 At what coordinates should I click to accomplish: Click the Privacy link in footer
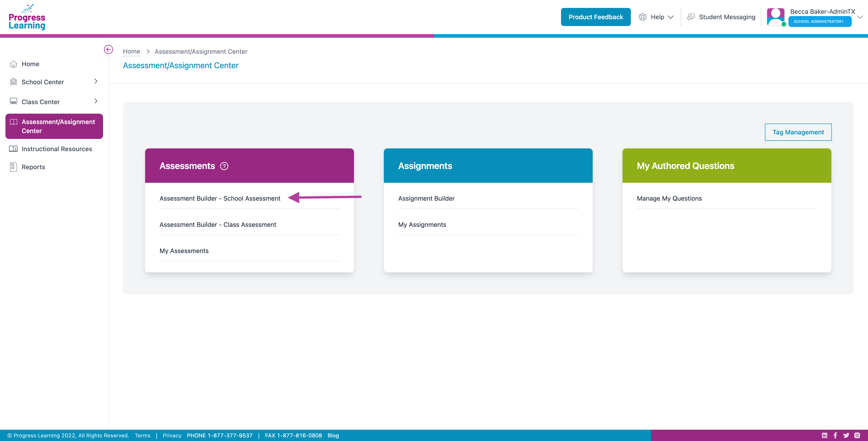172,435
